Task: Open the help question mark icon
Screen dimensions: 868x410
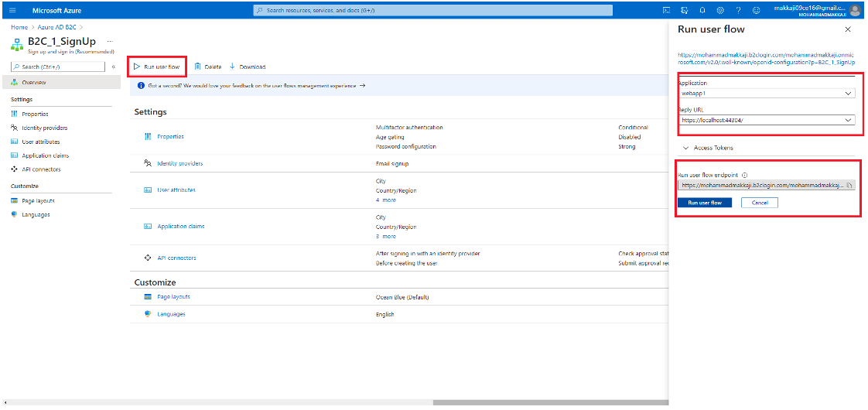Action: [x=738, y=11]
